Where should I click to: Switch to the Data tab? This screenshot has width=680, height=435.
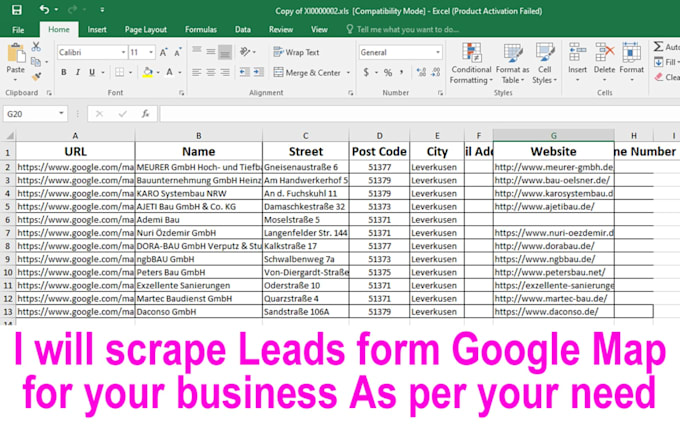click(242, 29)
